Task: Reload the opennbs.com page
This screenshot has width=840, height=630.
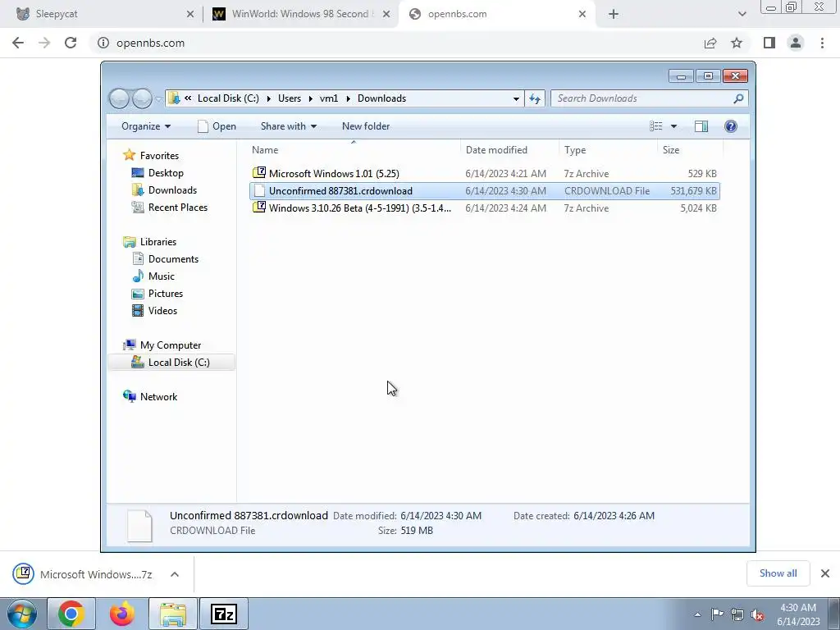Action: 71,43
